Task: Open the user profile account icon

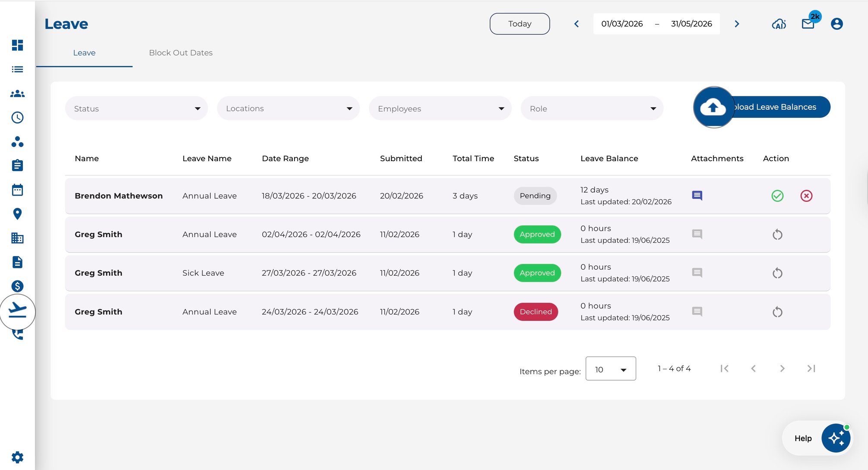Action: pos(837,24)
